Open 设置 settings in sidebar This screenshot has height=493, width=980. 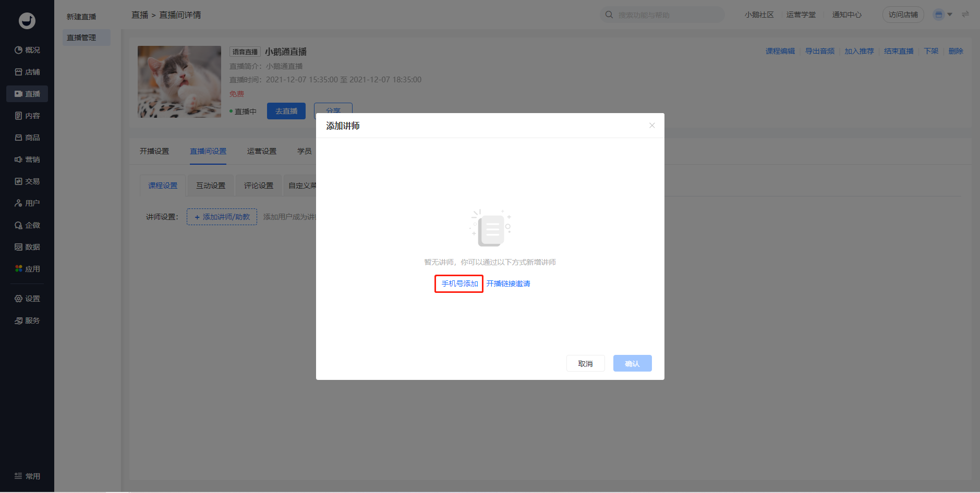click(27, 299)
